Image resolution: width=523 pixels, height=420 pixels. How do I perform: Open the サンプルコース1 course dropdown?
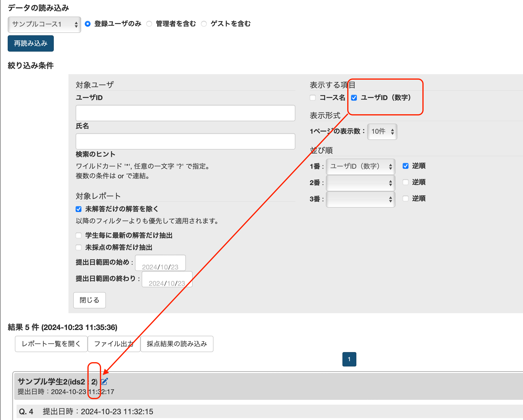coord(44,24)
